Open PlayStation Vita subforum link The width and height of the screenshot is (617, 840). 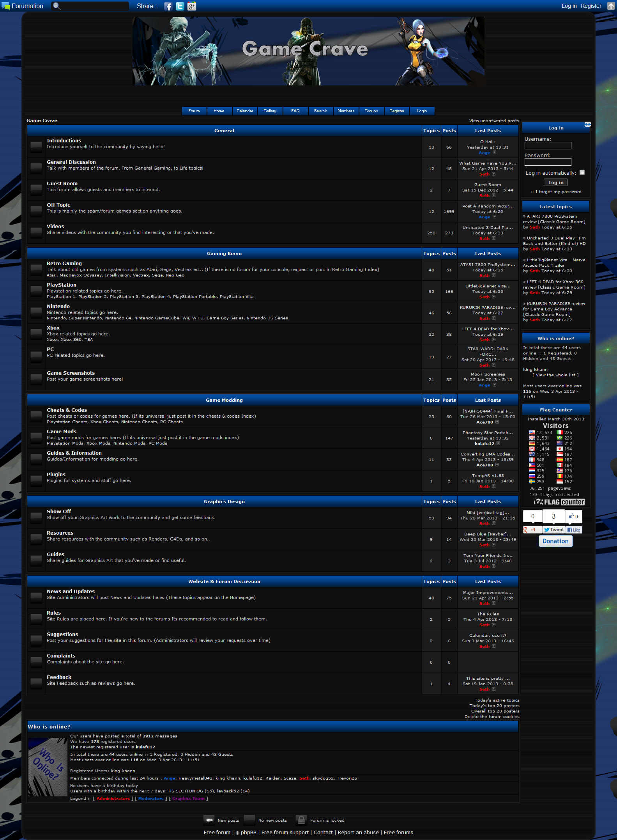[x=237, y=297]
